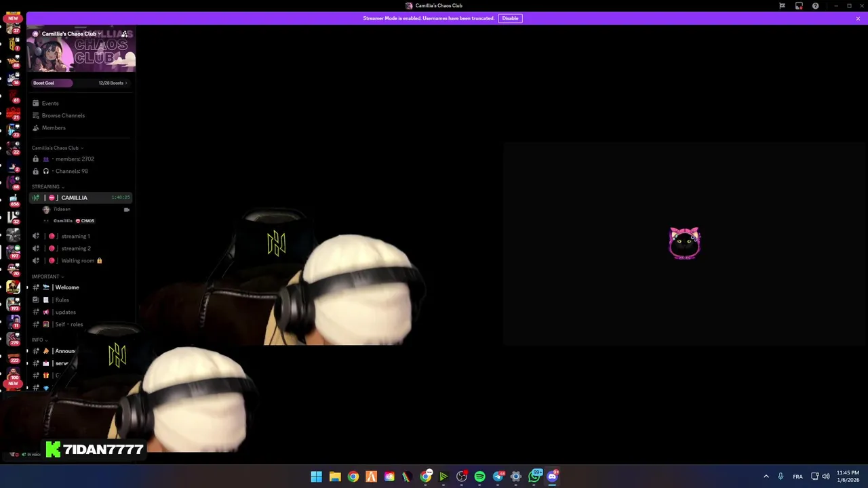Click the Camillia CHAOS user entry

pyautogui.click(x=74, y=220)
